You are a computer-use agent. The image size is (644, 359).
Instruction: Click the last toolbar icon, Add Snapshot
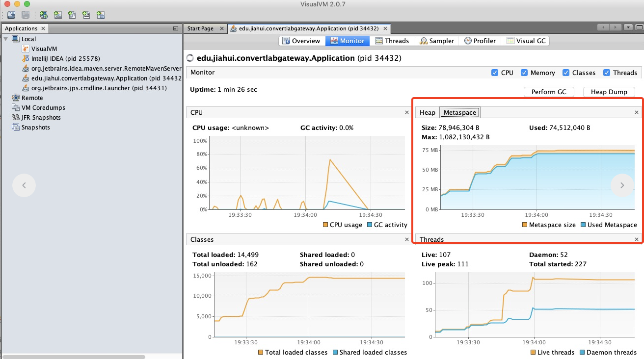point(101,15)
